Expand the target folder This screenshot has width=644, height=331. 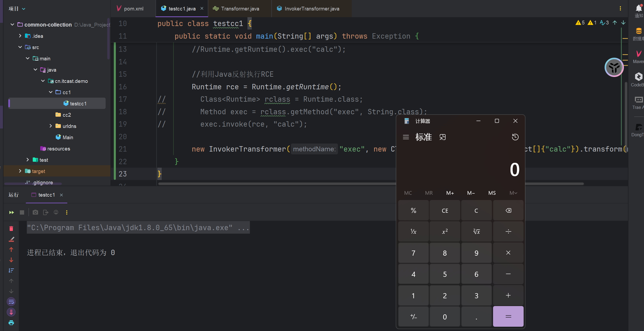(20, 171)
